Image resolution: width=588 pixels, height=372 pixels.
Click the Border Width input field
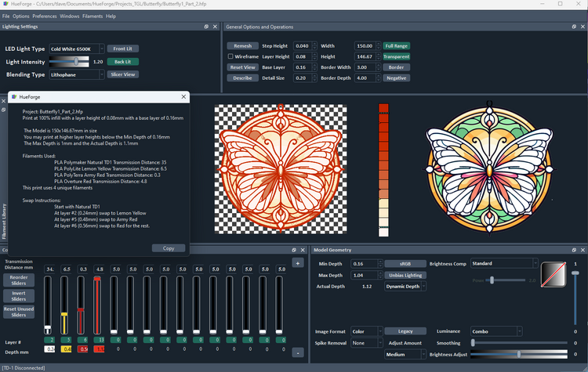pos(365,67)
